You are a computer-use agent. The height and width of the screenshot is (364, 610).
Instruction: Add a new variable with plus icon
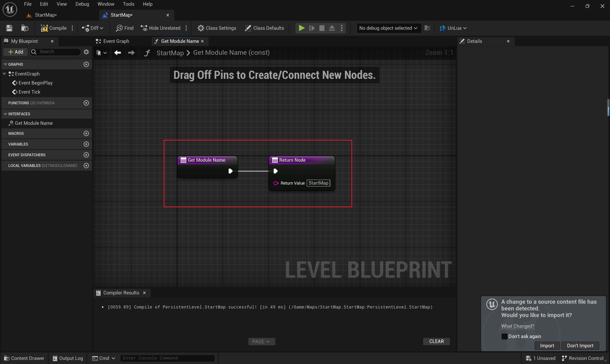point(86,144)
